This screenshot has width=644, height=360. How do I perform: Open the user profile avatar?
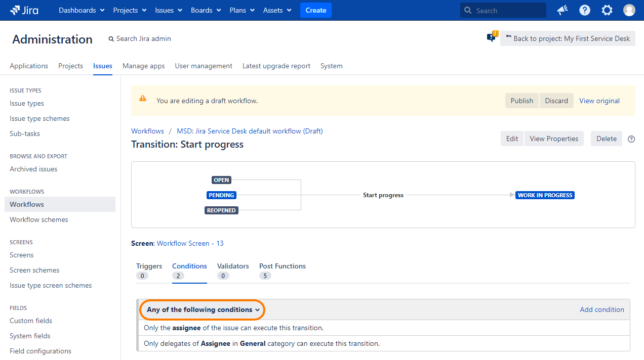tap(629, 10)
